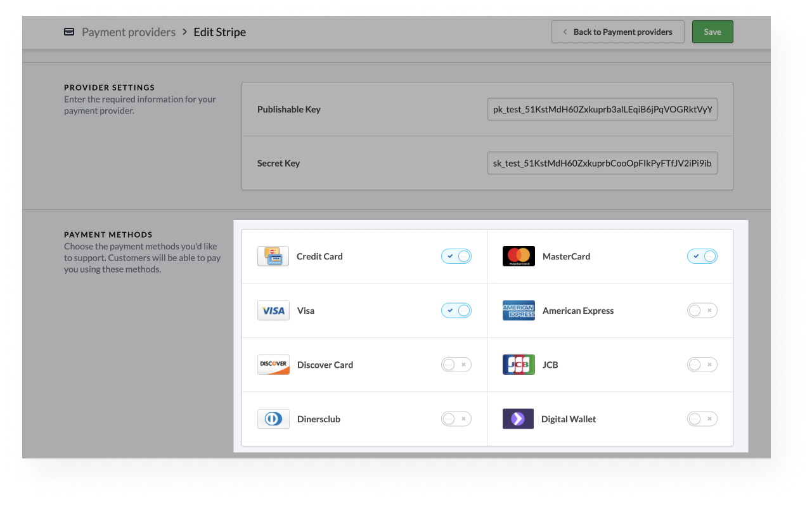Open the Payment providers breadcrumb link
Viewport: 812px width, 506px height.
(x=129, y=32)
